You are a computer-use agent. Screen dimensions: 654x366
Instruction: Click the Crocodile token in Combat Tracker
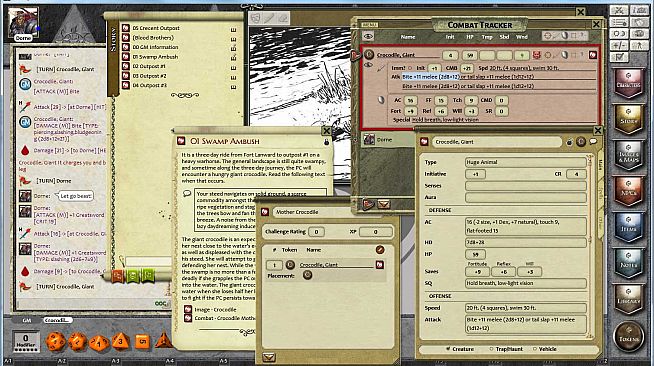pos(369,55)
